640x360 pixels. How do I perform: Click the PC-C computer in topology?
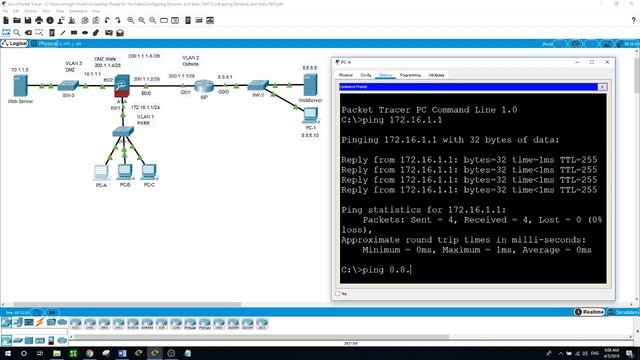click(149, 172)
